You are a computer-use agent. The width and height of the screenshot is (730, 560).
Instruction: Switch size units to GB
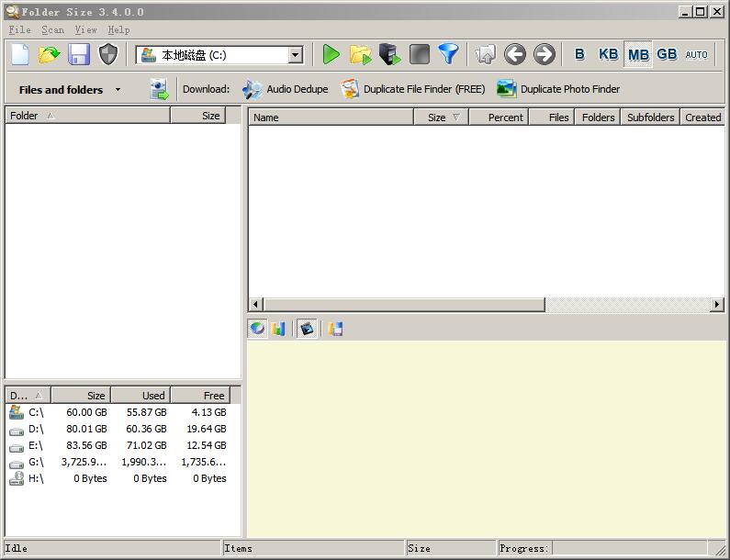667,54
